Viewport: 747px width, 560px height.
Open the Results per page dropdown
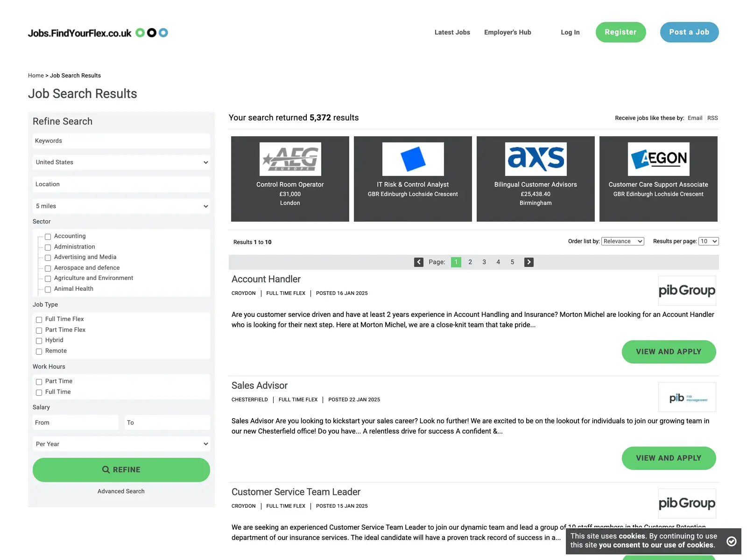pyautogui.click(x=709, y=241)
